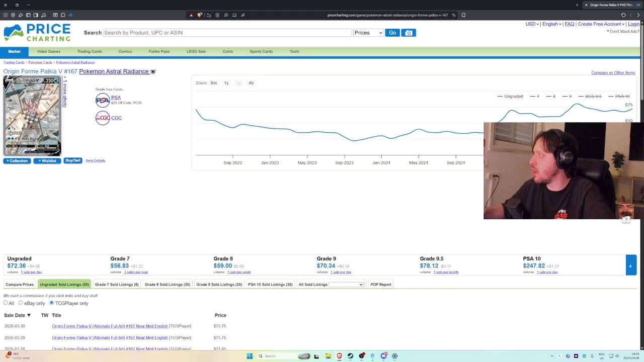The height and width of the screenshot is (362, 644).
Task: Click the Palkia V card thumbnail
Action: coord(32,116)
